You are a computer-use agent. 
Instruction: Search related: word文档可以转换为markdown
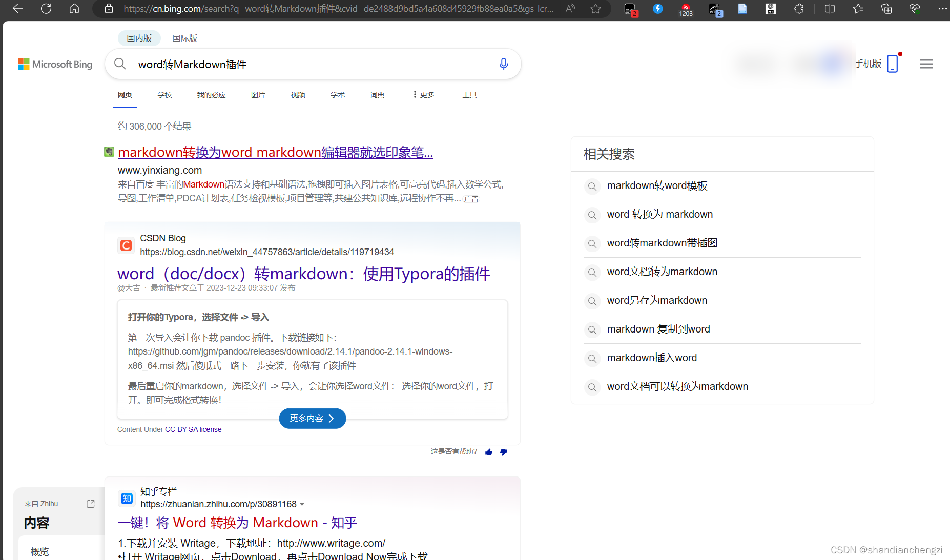[x=677, y=386]
